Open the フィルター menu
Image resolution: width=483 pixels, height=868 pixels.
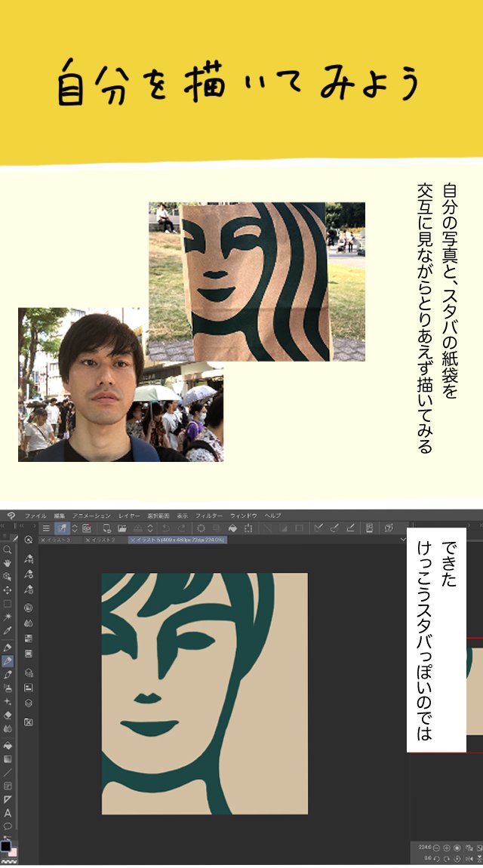click(x=209, y=515)
